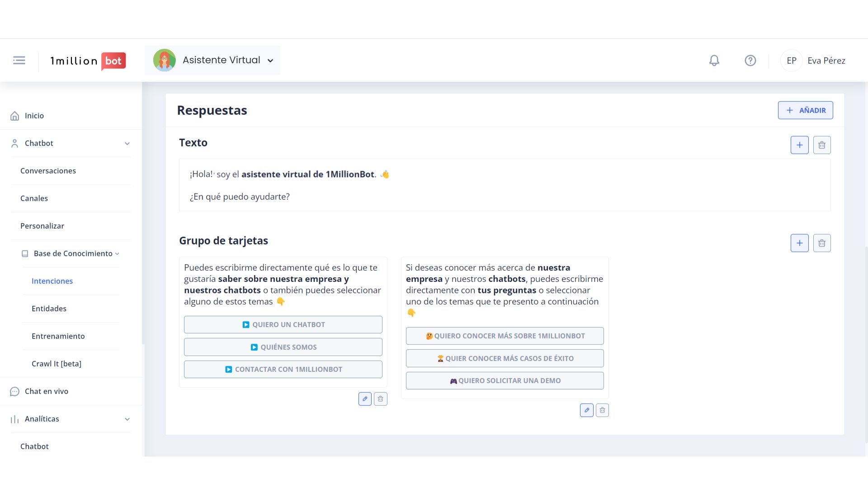868x488 pixels.
Task: Delete the Texto block trash icon
Action: click(822, 145)
